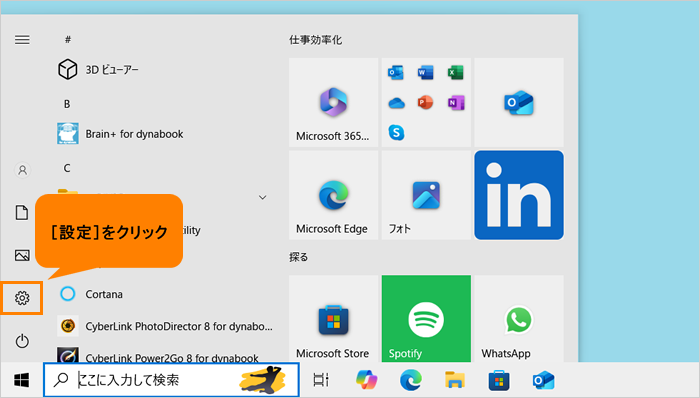Open the WhatsApp tile
This screenshot has width=700, height=398.
tap(519, 319)
